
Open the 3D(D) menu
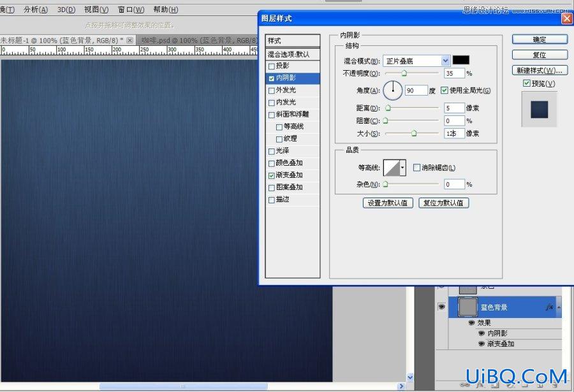[66, 10]
